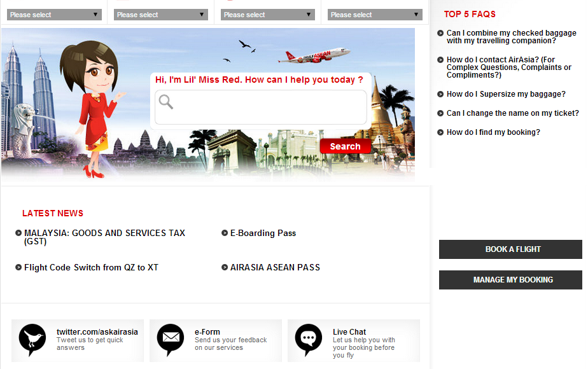This screenshot has height=369, width=588.
Task: Open 'How do I contact AirAsia?' FAQ
Action: 509,67
